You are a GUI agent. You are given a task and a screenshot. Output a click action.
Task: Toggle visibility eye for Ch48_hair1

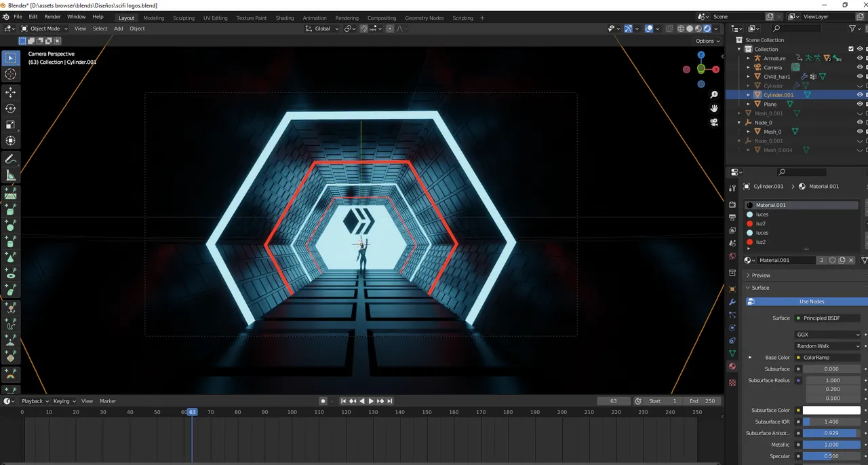(x=860, y=77)
